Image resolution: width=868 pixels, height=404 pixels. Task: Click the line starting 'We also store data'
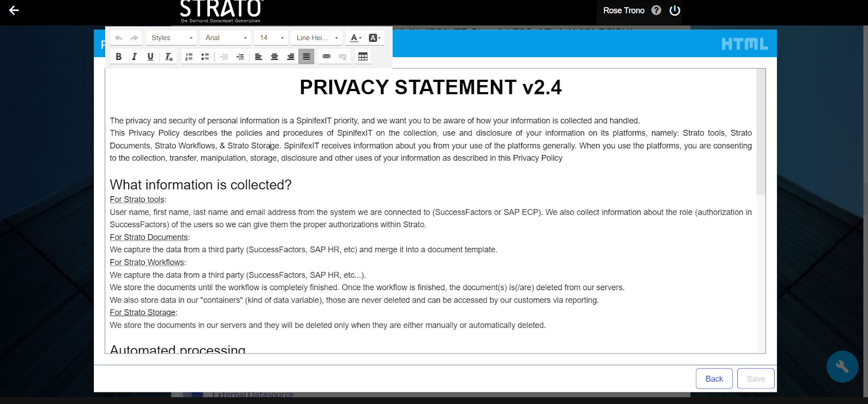click(354, 300)
